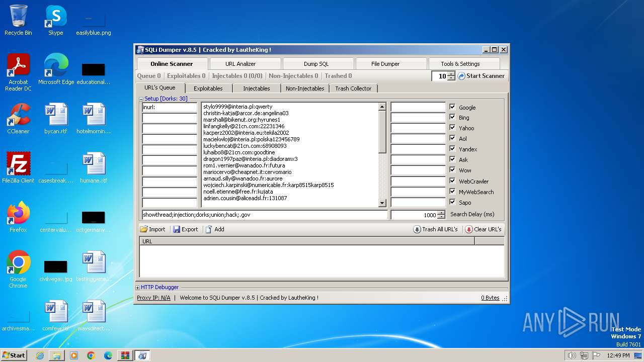Click Trash All URL's arrow icon
Viewport: 644px width, 362px height.
417,229
